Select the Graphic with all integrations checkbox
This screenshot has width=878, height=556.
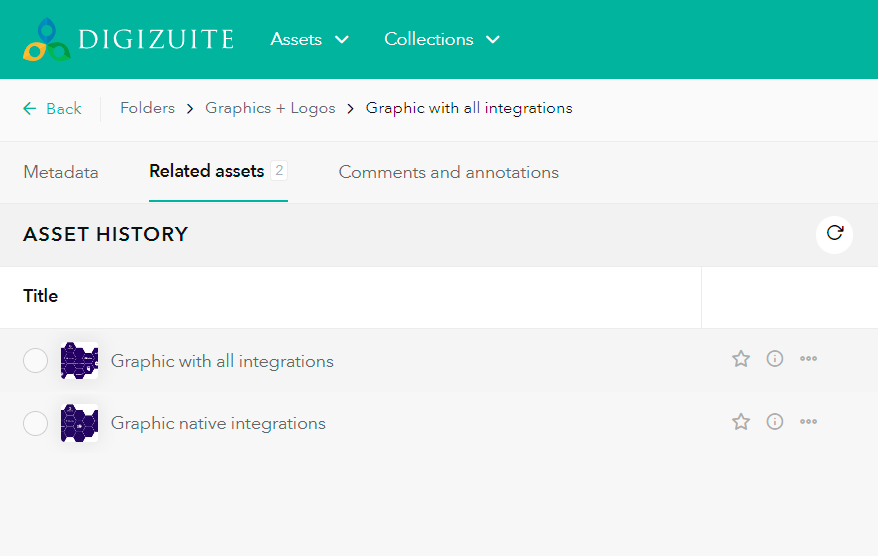(x=35, y=361)
